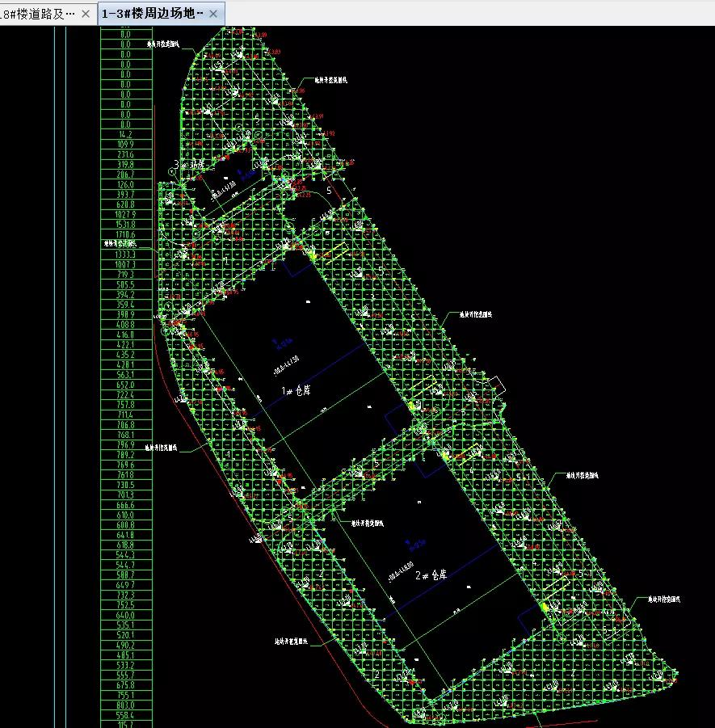Click the 2# 仓库 label
715x728 pixels.
(x=430, y=575)
